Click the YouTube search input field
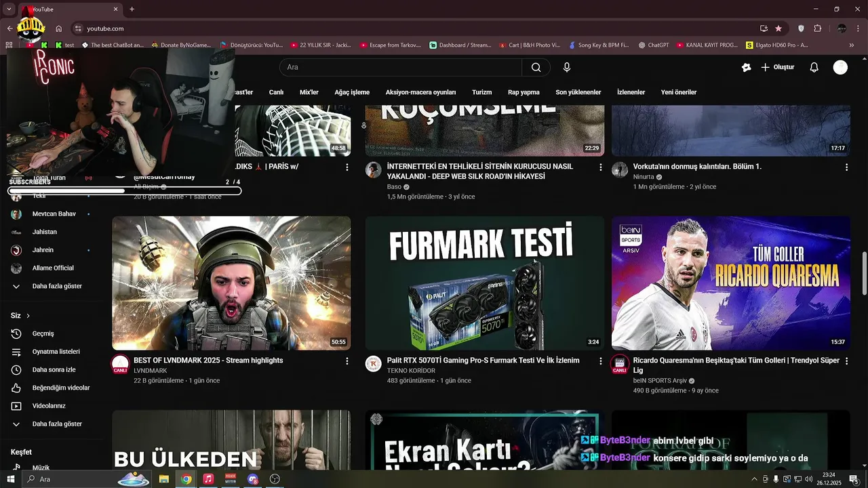Screen dimensions: 868x488 [400, 67]
